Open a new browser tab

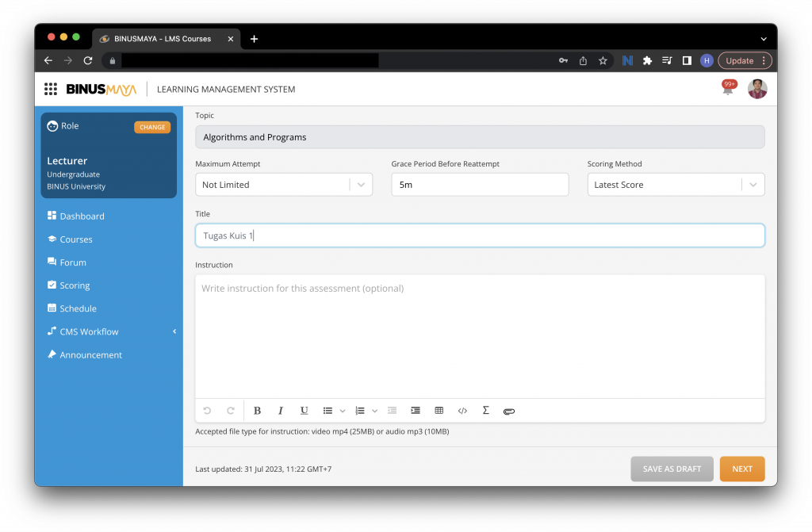pos(254,39)
